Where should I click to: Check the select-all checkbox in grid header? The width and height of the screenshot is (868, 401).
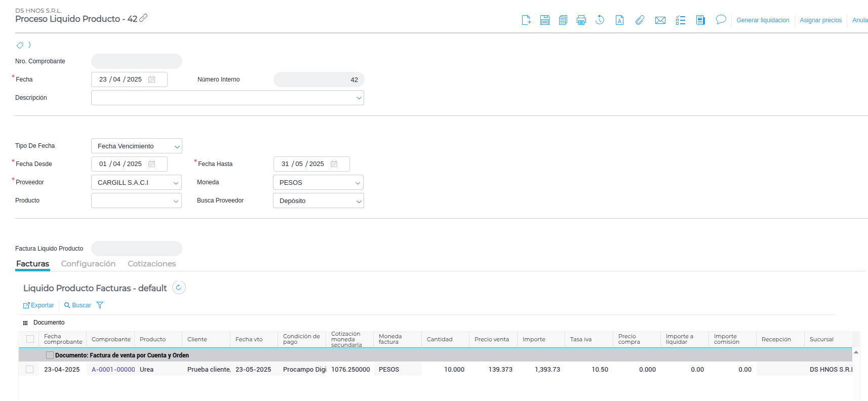tap(30, 339)
